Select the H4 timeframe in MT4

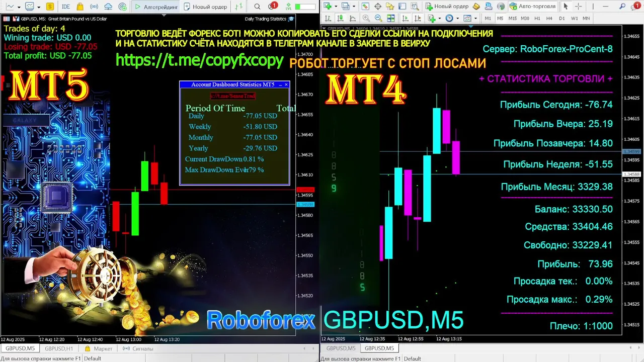pos(549,18)
